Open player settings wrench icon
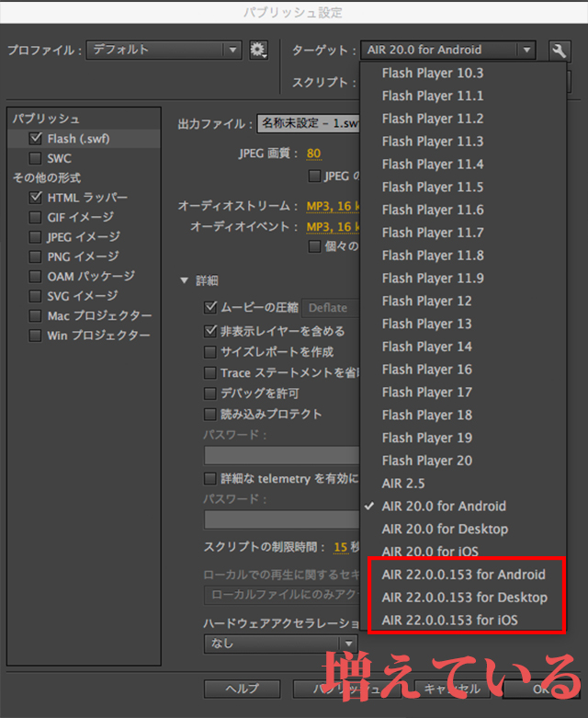The width and height of the screenshot is (588, 718). pyautogui.click(x=560, y=51)
